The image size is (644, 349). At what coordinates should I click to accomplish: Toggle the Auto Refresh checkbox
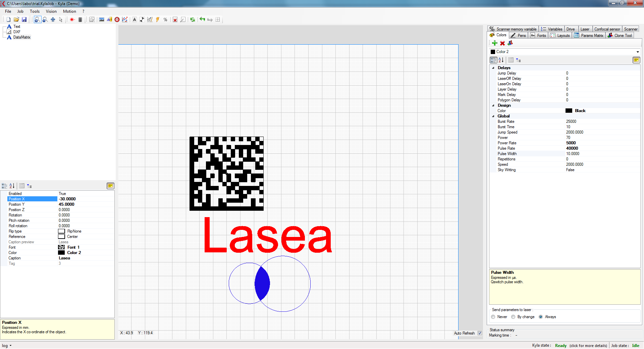tap(480, 333)
